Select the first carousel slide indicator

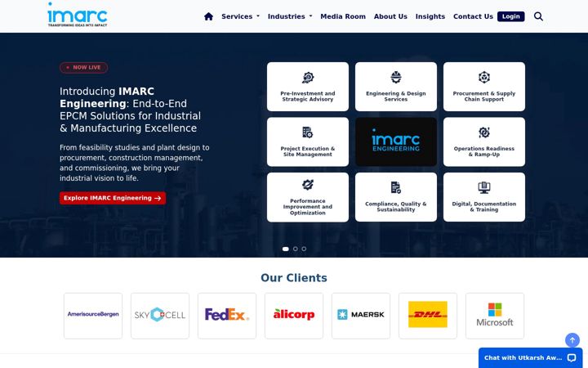coord(285,249)
